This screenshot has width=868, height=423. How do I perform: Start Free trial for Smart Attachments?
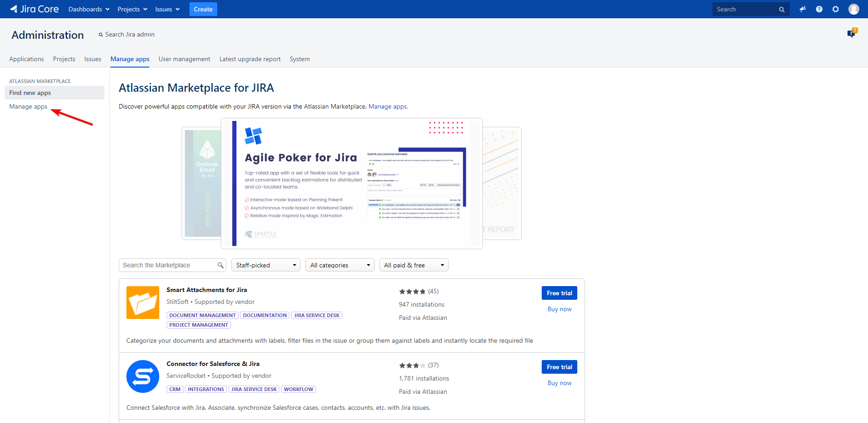pyautogui.click(x=559, y=293)
